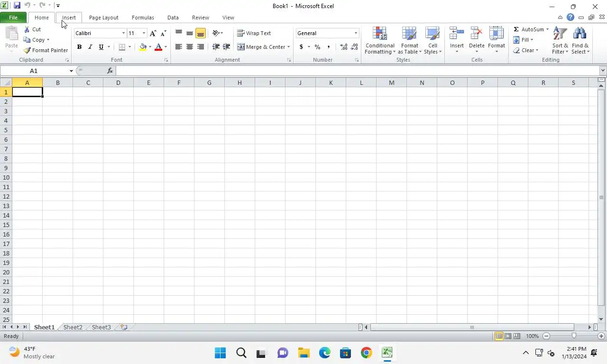607x364 pixels.
Task: Switch to the Formulas tab
Action: [143, 18]
